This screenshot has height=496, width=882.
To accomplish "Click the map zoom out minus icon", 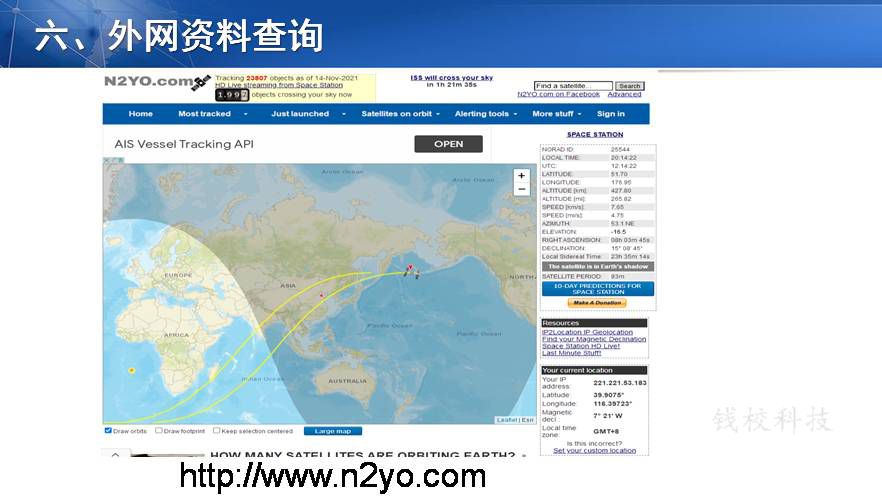I will tap(521, 190).
